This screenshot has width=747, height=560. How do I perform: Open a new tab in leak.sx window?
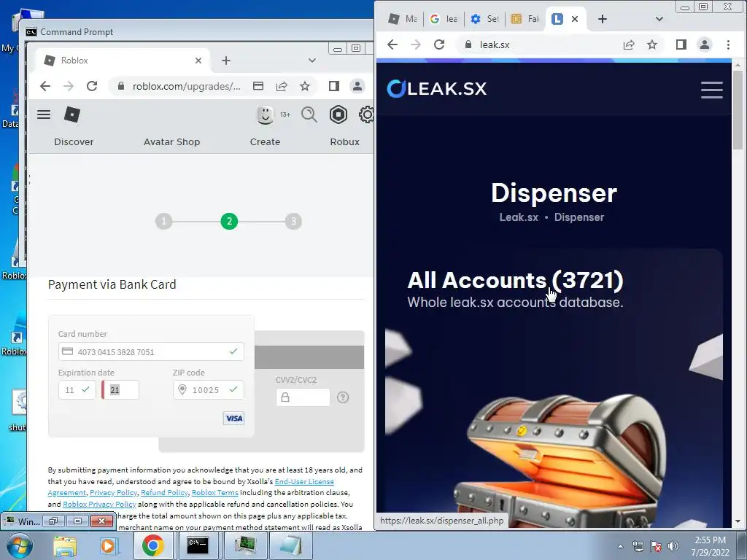coord(603,19)
